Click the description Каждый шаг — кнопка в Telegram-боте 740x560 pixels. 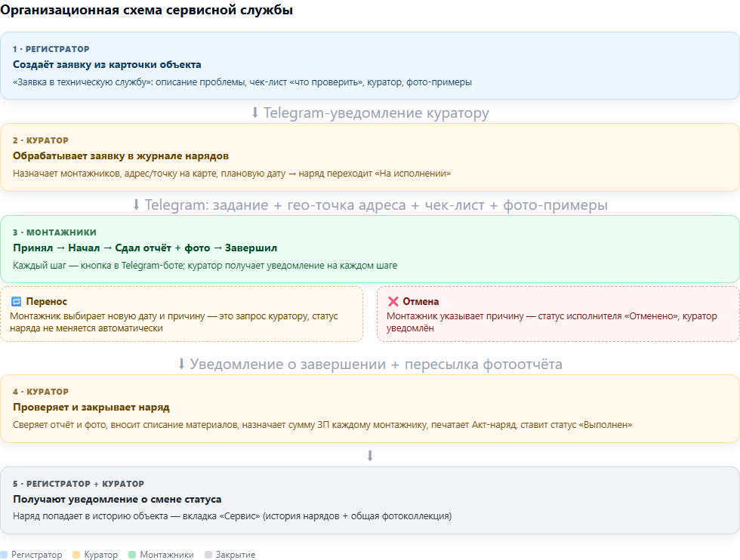(205, 266)
